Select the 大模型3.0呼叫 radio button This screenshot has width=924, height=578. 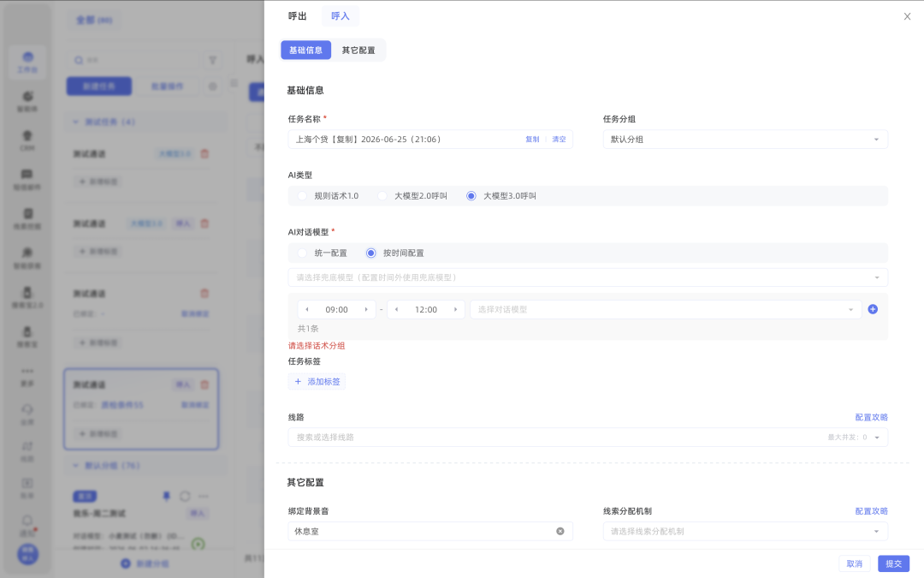pos(471,196)
